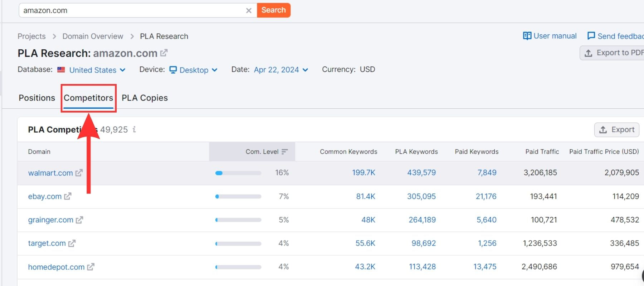The height and width of the screenshot is (286, 644).
Task: Open ebay.com PLA keywords 305,095
Action: tap(421, 196)
